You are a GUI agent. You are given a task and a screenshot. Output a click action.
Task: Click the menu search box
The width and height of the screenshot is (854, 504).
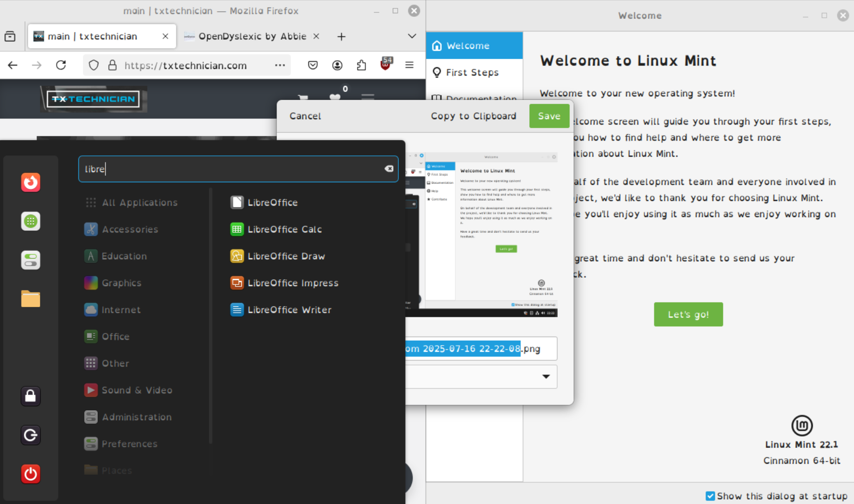238,169
